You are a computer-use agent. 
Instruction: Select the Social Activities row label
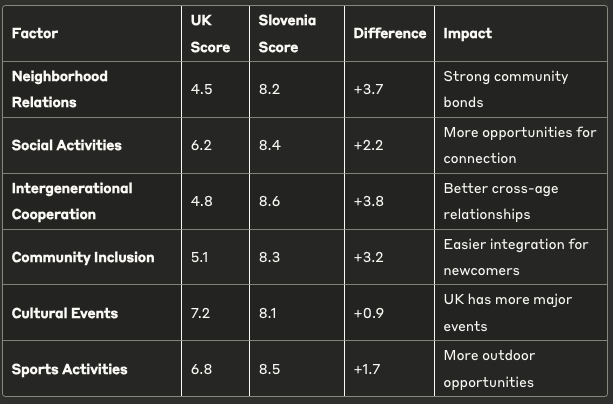pos(66,145)
